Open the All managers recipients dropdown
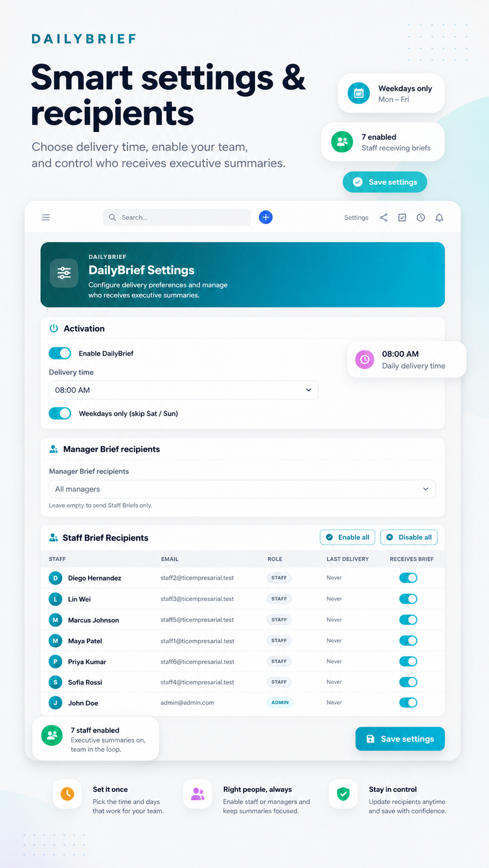The width and height of the screenshot is (489, 868). pyautogui.click(x=242, y=489)
